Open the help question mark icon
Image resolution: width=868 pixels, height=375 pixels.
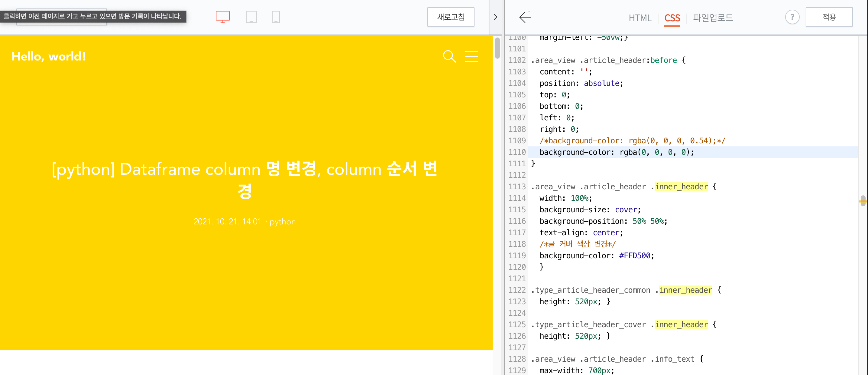point(792,17)
